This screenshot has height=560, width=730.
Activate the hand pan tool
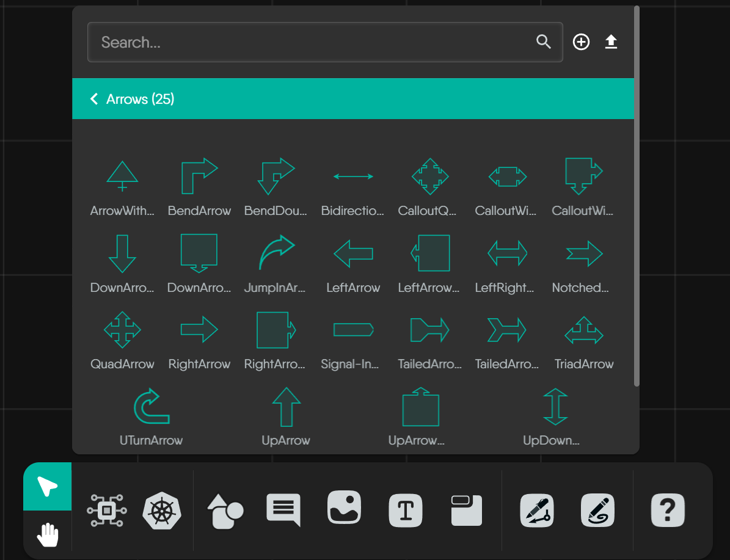click(x=47, y=534)
